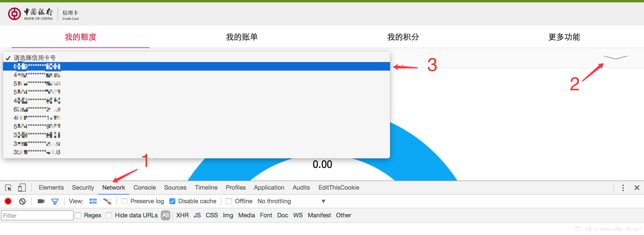Switch to the Network panel
Viewport: 644px width, 235px height.
pyautogui.click(x=114, y=188)
